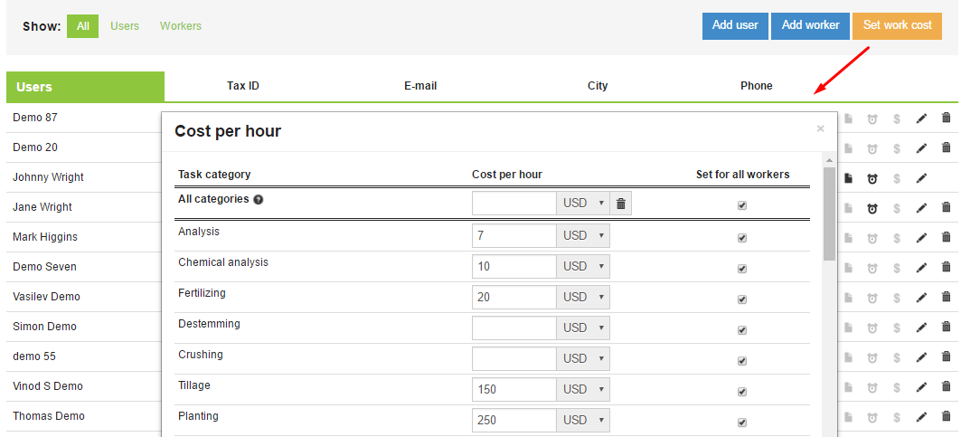This screenshot has height=437, width=980.
Task: Switch to the Workers filter tab
Action: click(181, 26)
